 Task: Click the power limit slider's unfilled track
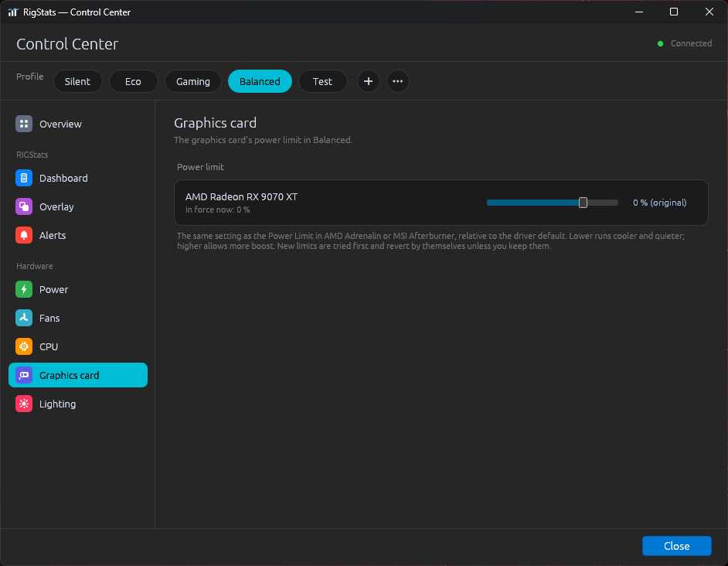click(603, 203)
